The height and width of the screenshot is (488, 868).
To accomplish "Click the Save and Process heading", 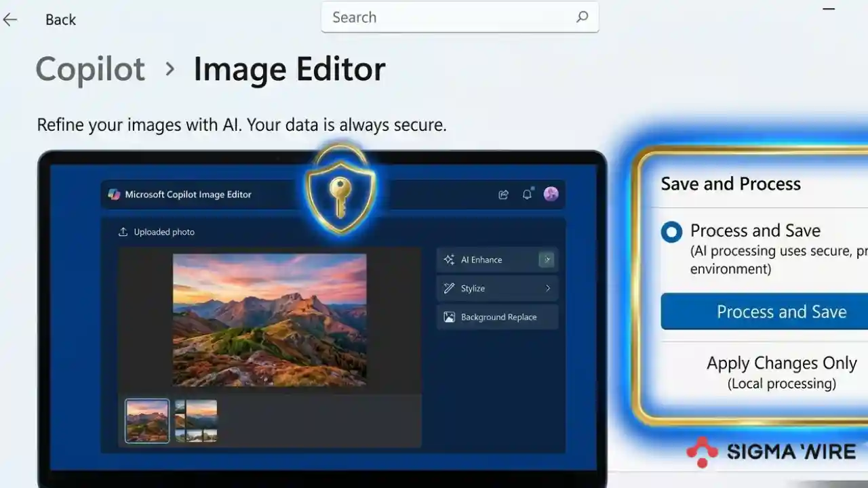I will (x=730, y=184).
